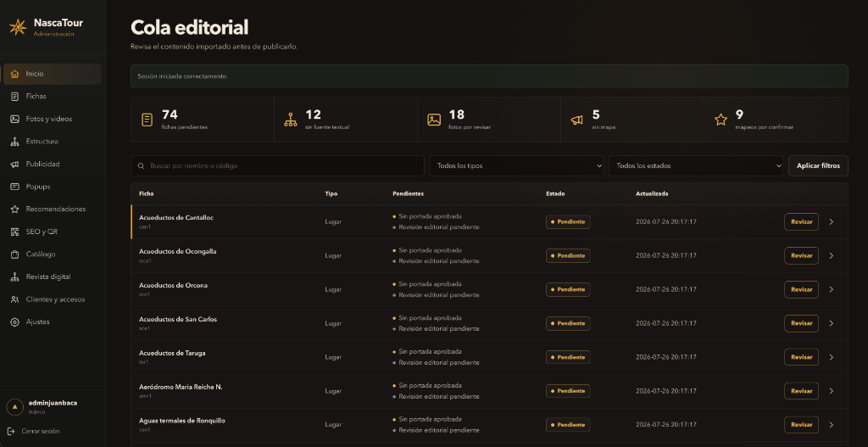Open the Publicidad megaphone icon
868x447 pixels.
point(15,164)
